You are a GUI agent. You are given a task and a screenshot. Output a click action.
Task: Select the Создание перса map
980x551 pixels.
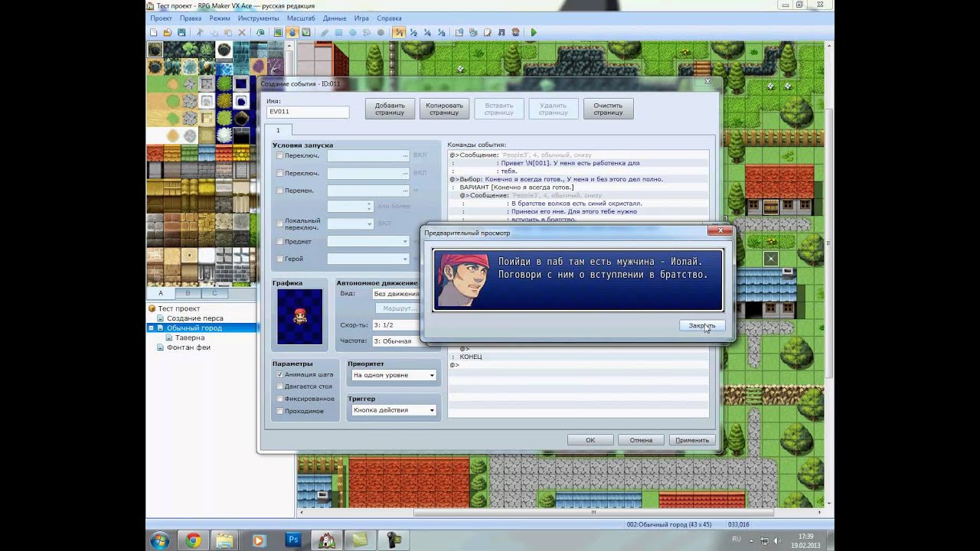(195, 318)
